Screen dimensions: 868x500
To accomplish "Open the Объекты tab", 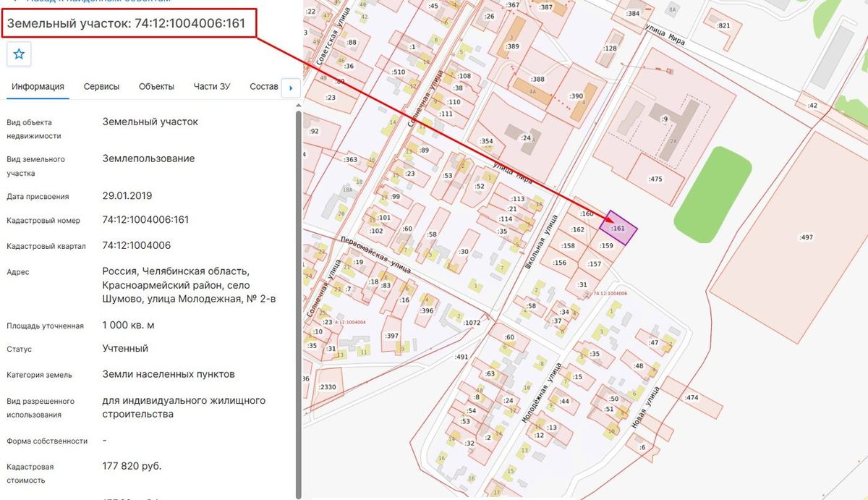I will pyautogui.click(x=156, y=86).
